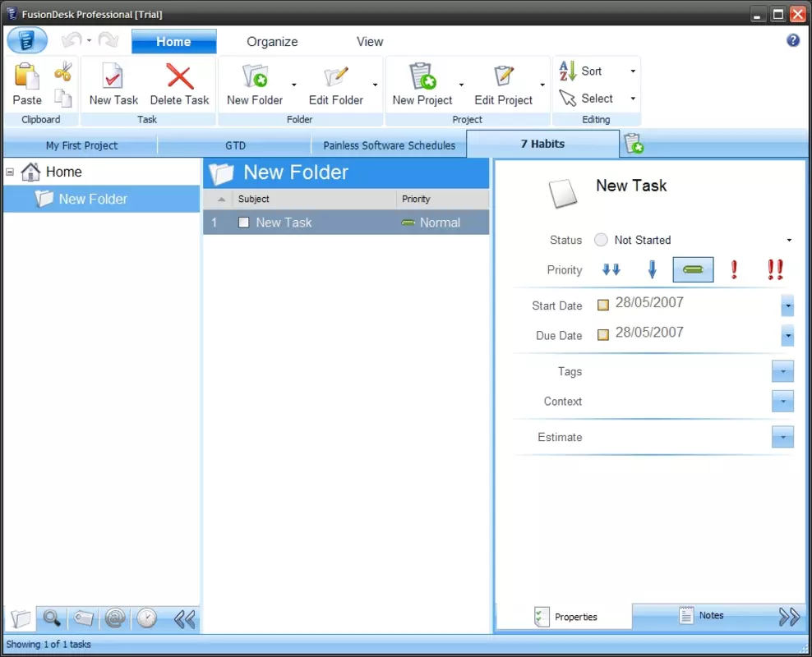Click the Select cursor icon
The width and height of the screenshot is (812, 657).
click(x=568, y=99)
